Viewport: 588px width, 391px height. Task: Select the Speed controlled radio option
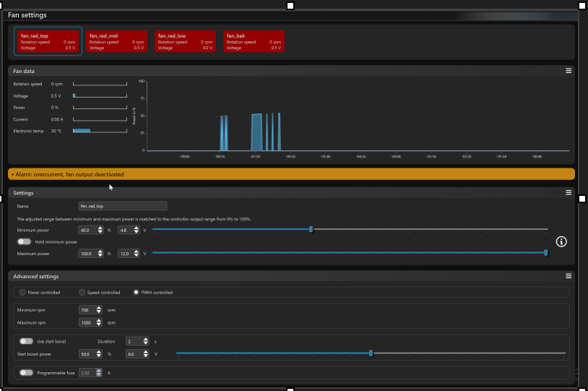[x=82, y=293]
